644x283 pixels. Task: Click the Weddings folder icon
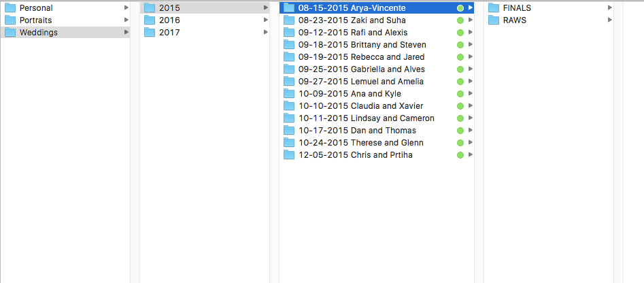tap(10, 33)
